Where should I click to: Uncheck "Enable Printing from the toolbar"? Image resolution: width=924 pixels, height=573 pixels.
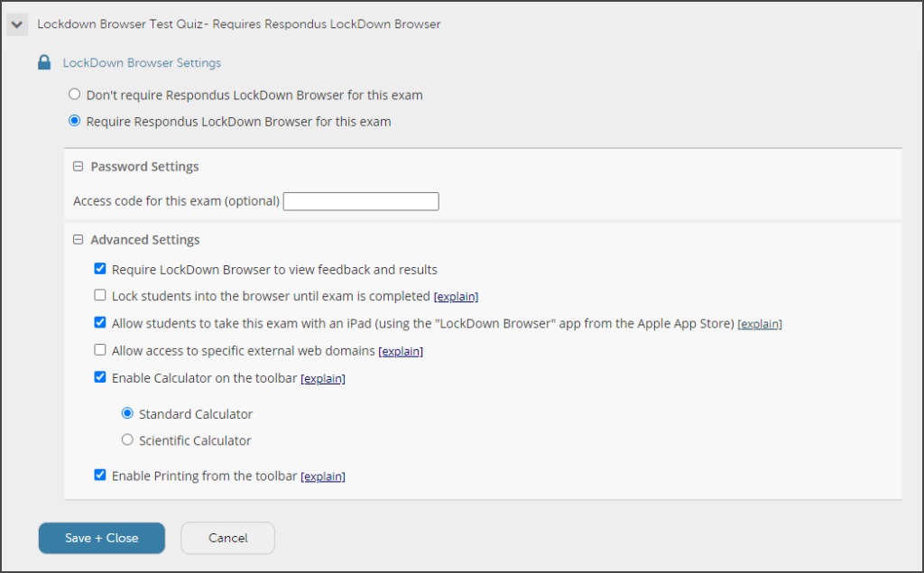point(100,476)
